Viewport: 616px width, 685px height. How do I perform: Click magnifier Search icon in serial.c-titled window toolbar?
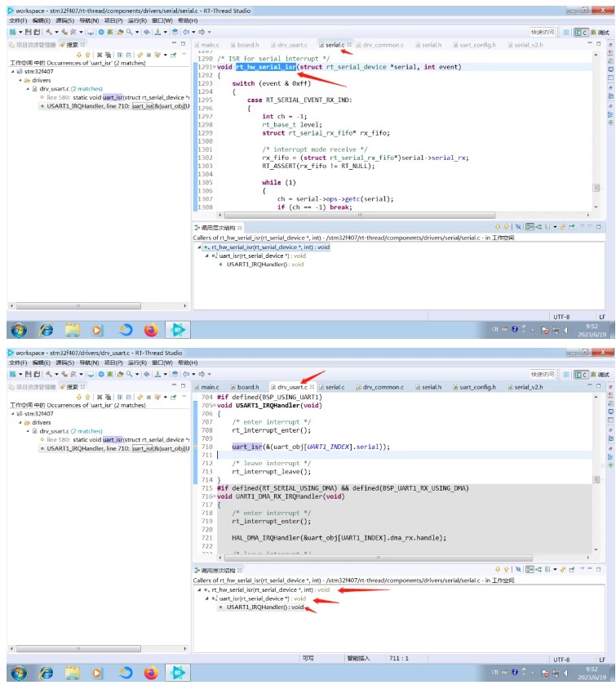(129, 32)
